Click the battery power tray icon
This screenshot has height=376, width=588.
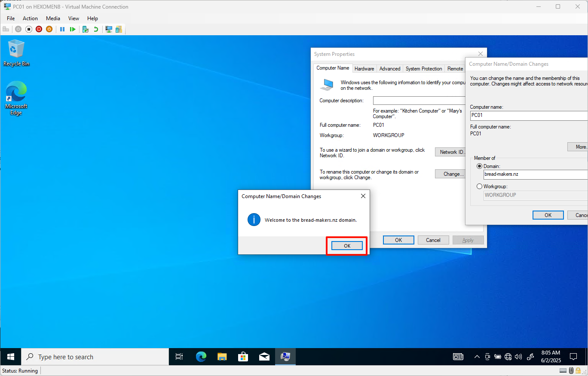[x=498, y=357]
